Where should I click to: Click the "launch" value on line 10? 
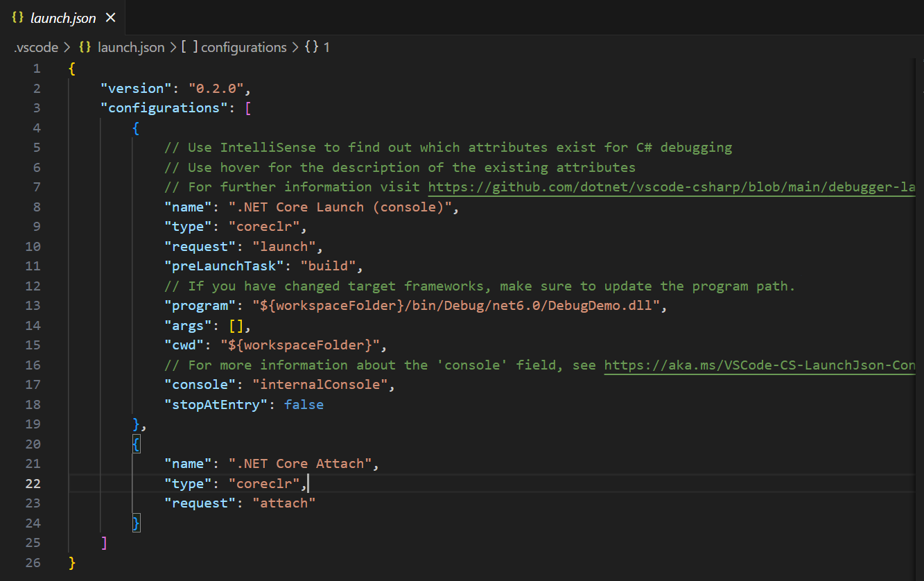(284, 246)
